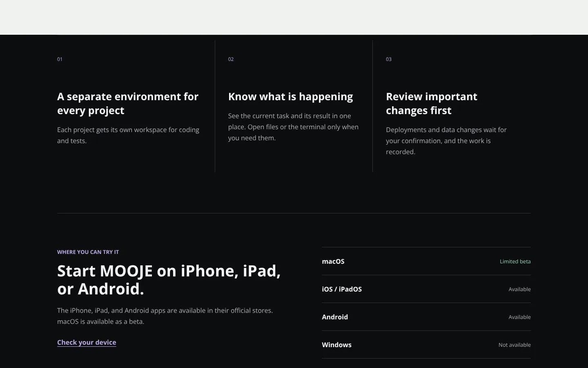
Task: Click the Start MOOJE on iPhone headline
Action: (x=169, y=280)
